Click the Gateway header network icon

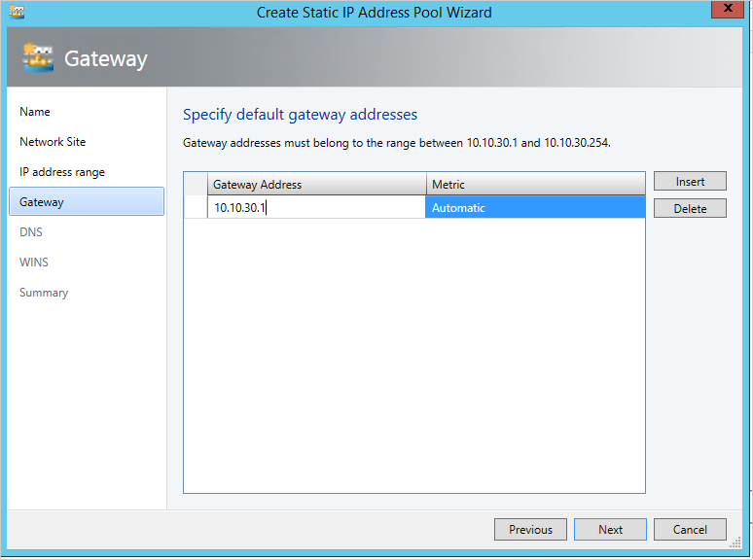click(38, 57)
